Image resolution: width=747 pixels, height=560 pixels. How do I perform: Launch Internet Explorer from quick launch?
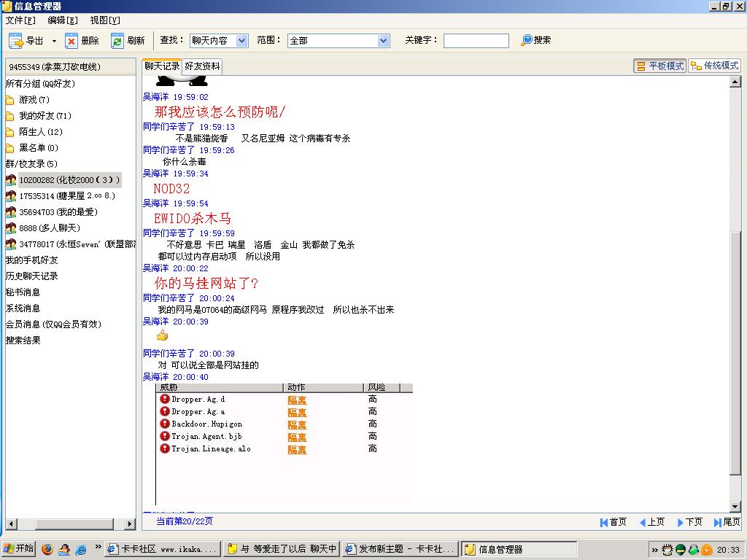[x=81, y=549]
